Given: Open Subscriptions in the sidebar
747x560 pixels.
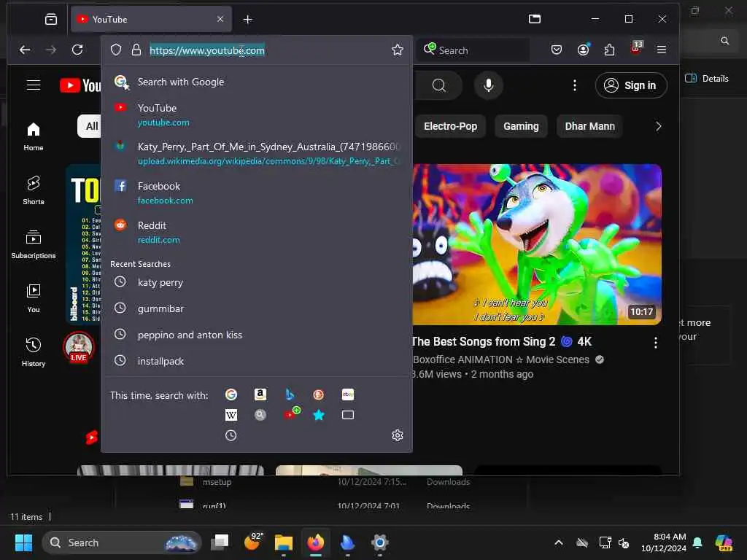Looking at the screenshot, I should (34, 244).
